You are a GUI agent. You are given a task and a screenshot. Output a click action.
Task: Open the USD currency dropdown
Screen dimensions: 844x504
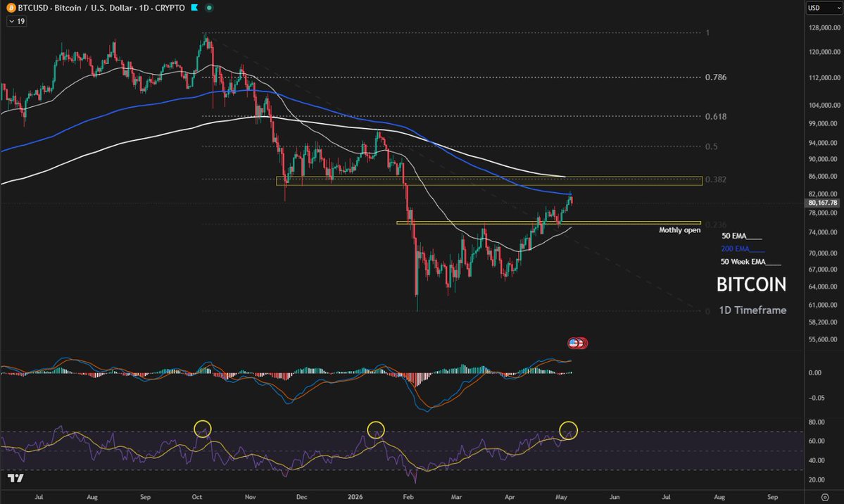click(x=824, y=8)
